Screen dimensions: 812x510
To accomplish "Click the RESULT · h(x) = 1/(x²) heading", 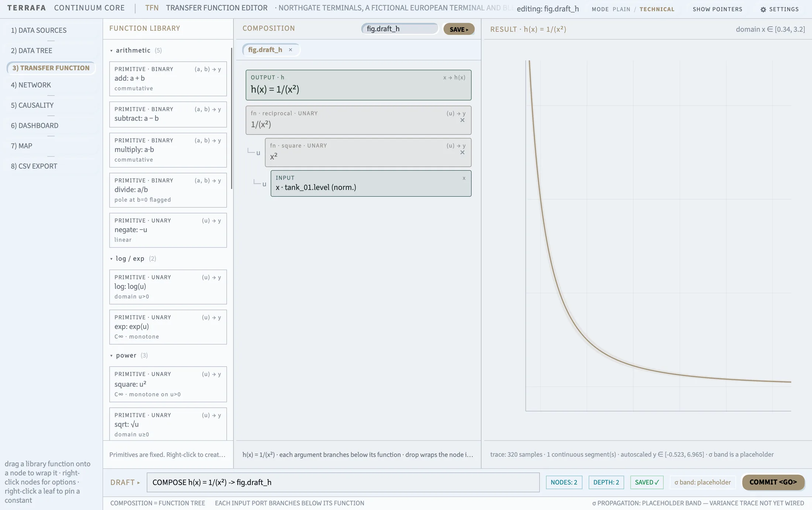I will tap(528, 29).
